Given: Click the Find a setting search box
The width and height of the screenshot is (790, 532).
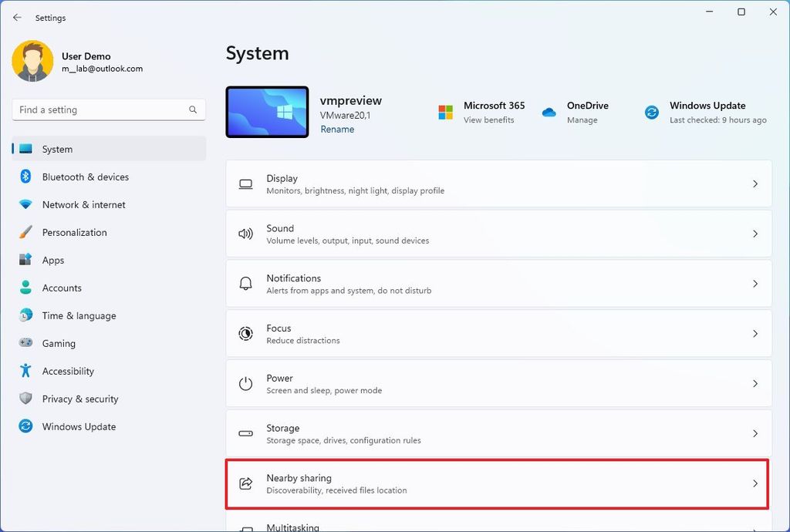Looking at the screenshot, I should (108, 109).
